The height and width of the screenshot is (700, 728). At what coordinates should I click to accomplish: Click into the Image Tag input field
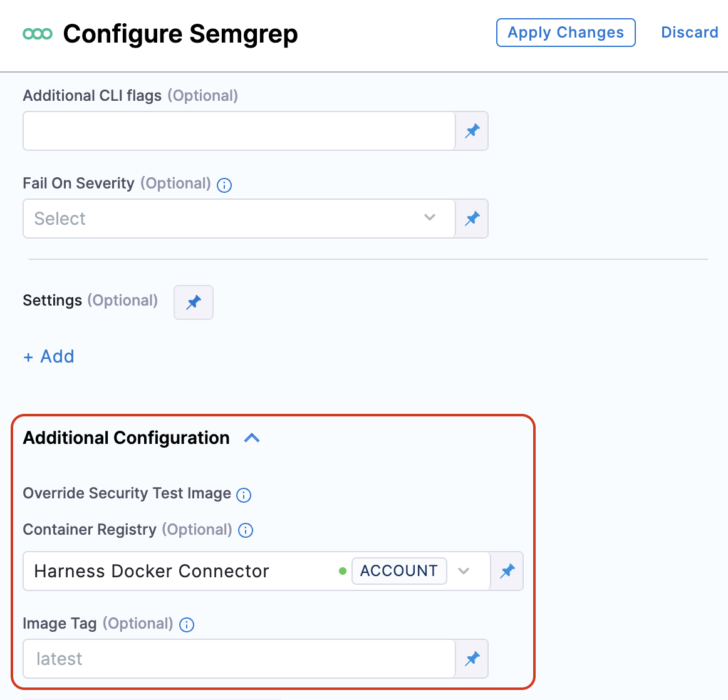click(x=239, y=659)
